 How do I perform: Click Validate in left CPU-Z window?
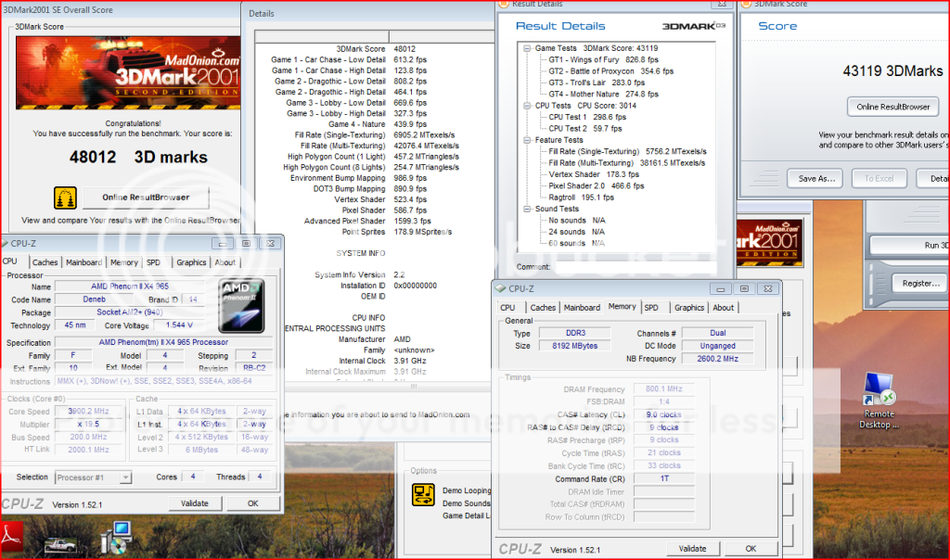(x=195, y=503)
